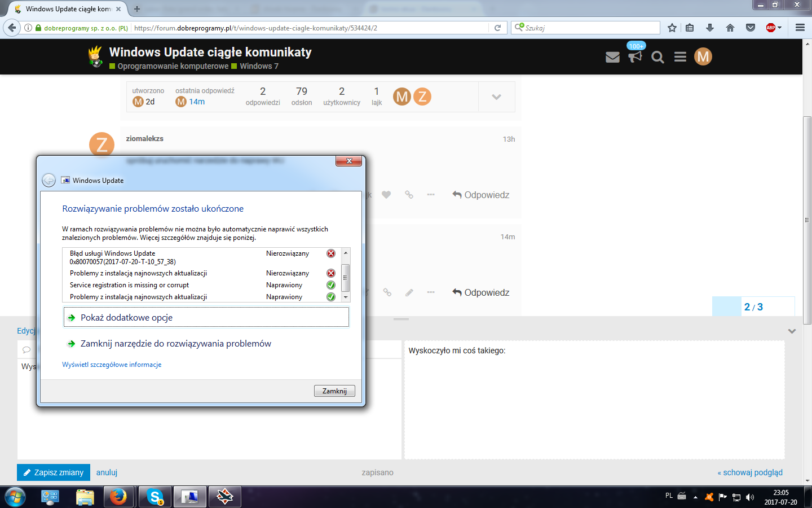Click the dobreprogramy forum logo

coord(95,56)
